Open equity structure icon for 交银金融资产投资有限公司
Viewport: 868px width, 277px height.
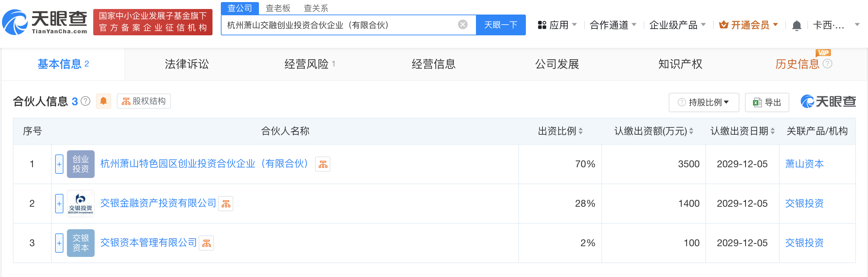tap(226, 204)
